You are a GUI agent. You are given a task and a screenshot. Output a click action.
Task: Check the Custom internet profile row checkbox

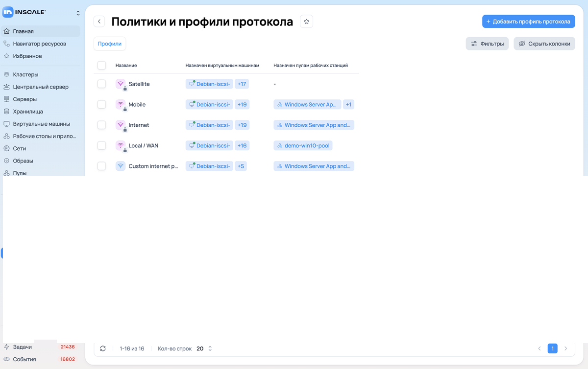[101, 166]
